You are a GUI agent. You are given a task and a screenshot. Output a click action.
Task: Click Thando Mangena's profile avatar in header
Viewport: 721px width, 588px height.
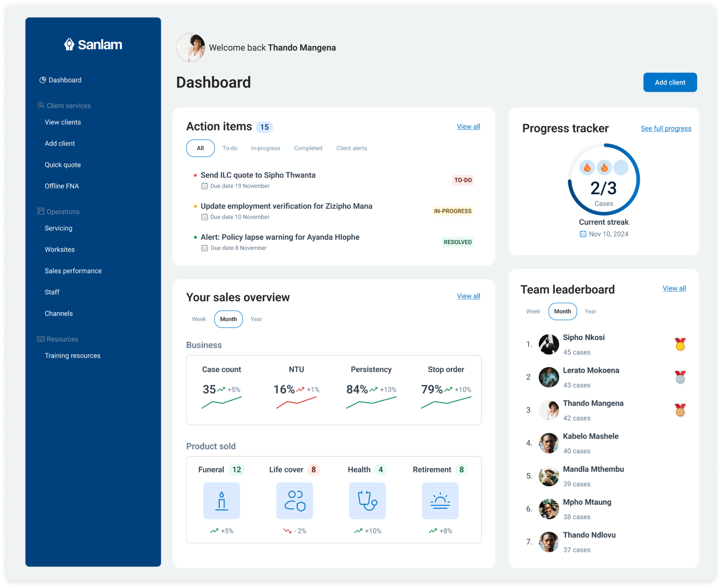(x=191, y=47)
